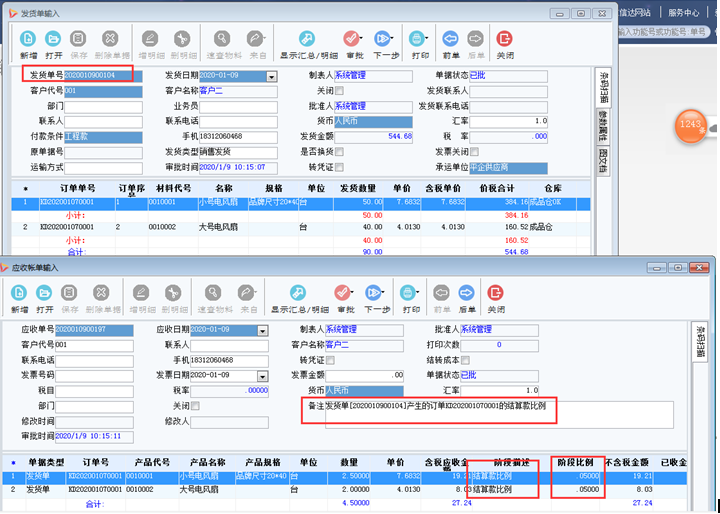Click 新增 icon in 应收帐单输入 window
Screen dimensions: 720x514
click(x=19, y=293)
